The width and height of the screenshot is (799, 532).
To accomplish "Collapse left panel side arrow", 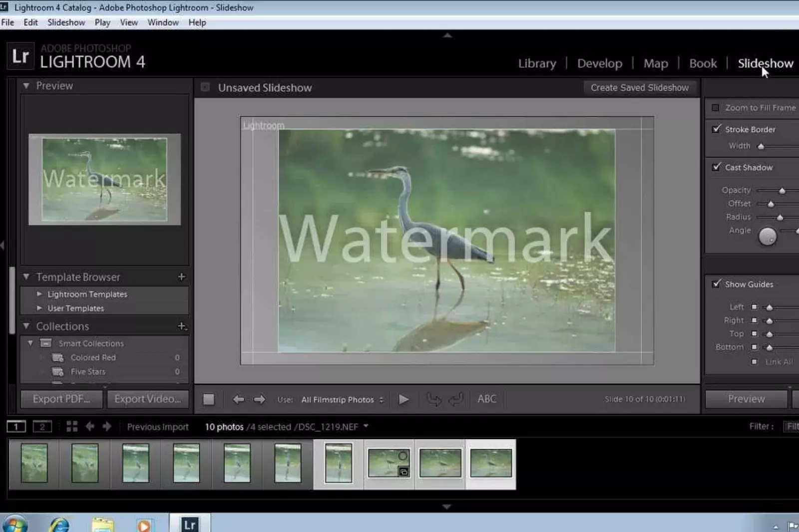I will coord(2,245).
